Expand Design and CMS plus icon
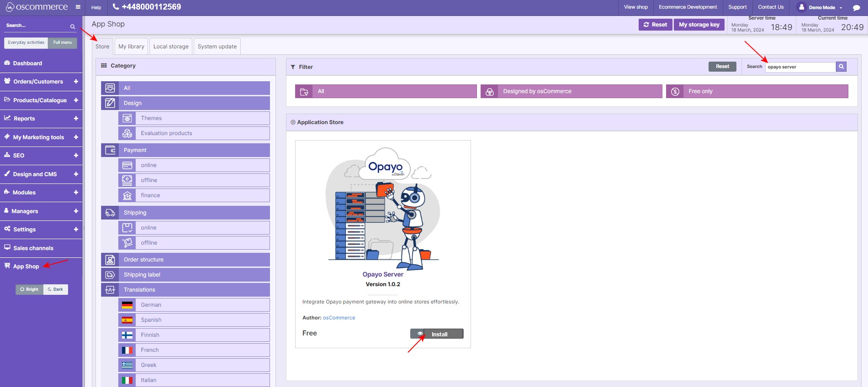 (76, 174)
